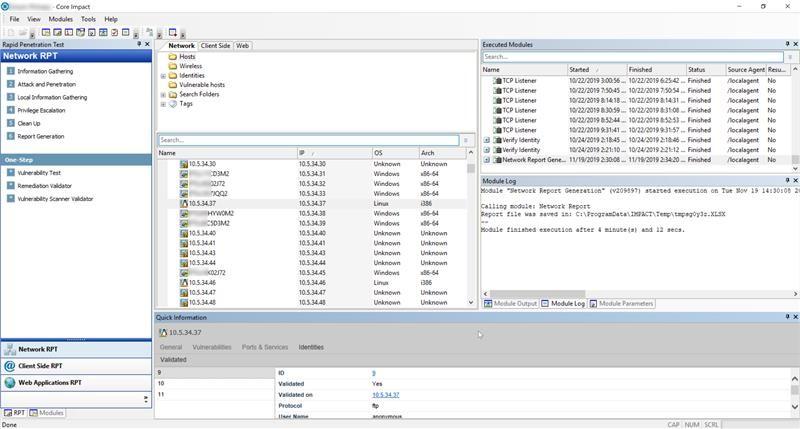Close the Quick Information panel
Viewport: 800px width, 429px height.
pos(795,317)
